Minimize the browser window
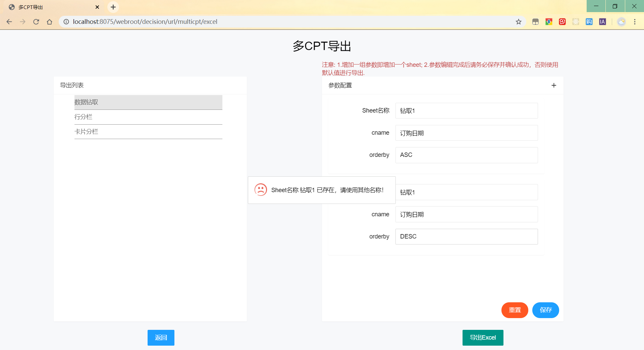The width and height of the screenshot is (644, 350). tap(596, 6)
